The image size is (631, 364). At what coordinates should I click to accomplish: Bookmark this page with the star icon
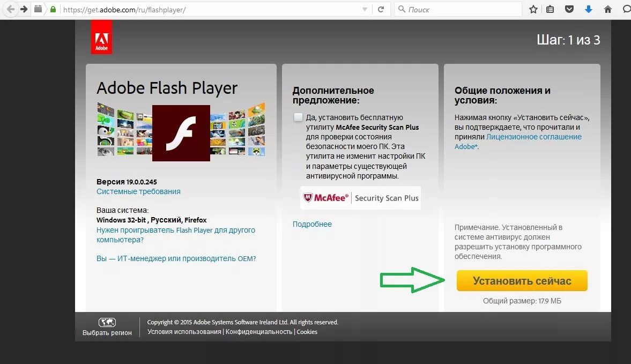pos(533,9)
